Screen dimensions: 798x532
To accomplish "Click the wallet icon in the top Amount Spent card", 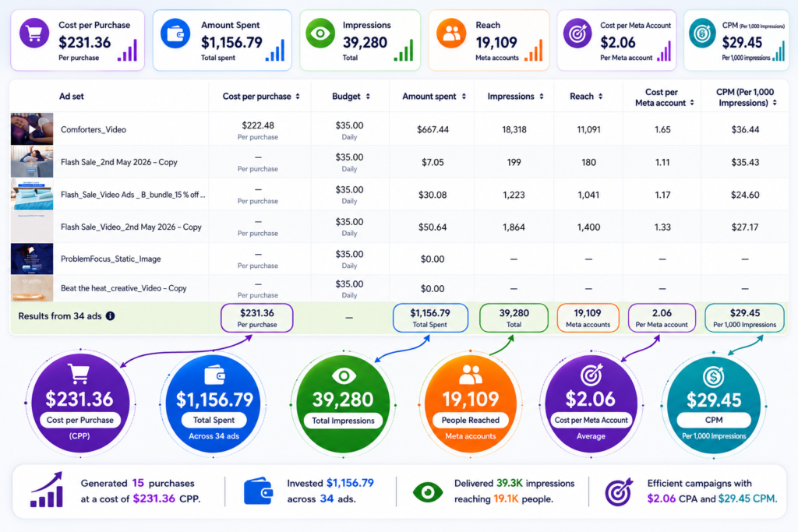I will [175, 33].
